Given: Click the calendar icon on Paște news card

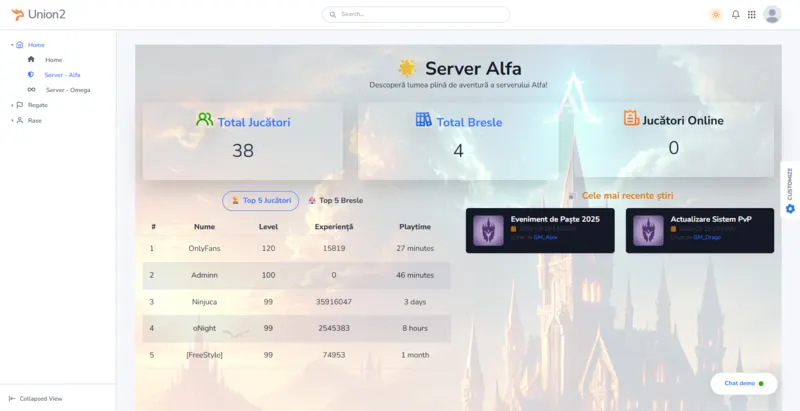Looking at the screenshot, I should [513, 229].
